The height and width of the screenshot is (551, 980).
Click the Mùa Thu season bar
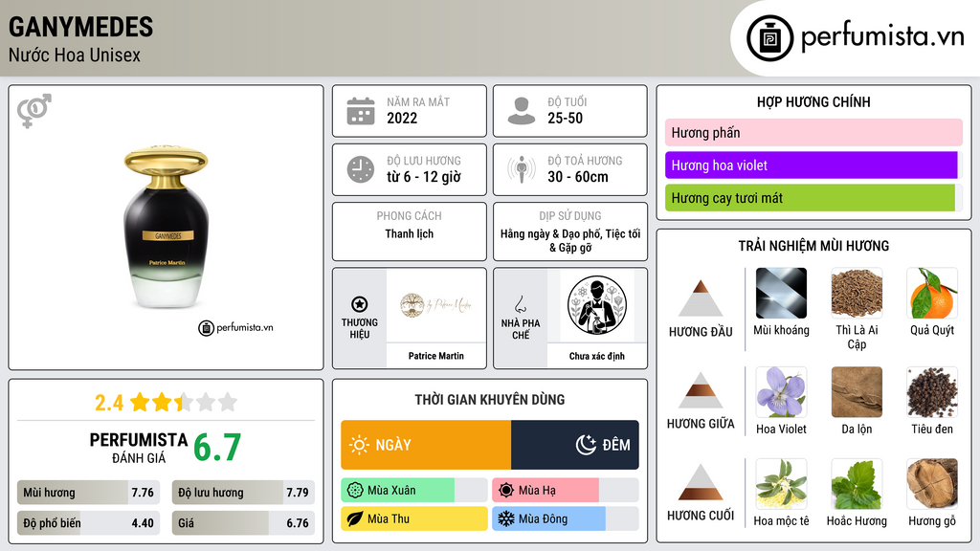[x=414, y=518]
